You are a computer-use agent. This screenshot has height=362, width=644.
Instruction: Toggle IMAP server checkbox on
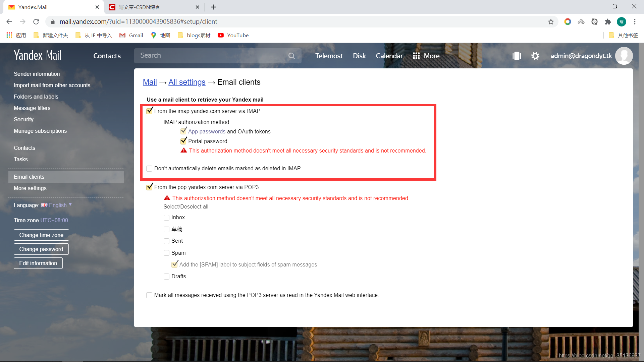pos(150,111)
